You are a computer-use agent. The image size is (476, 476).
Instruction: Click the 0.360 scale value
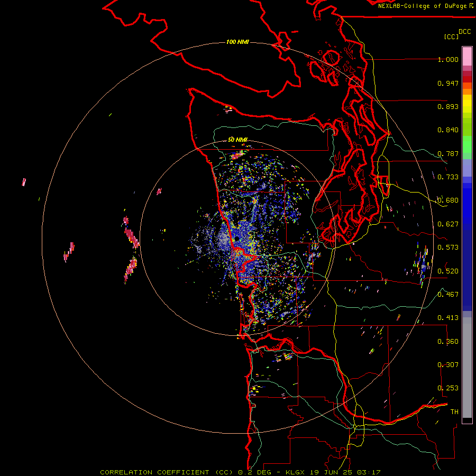[x=448, y=342]
